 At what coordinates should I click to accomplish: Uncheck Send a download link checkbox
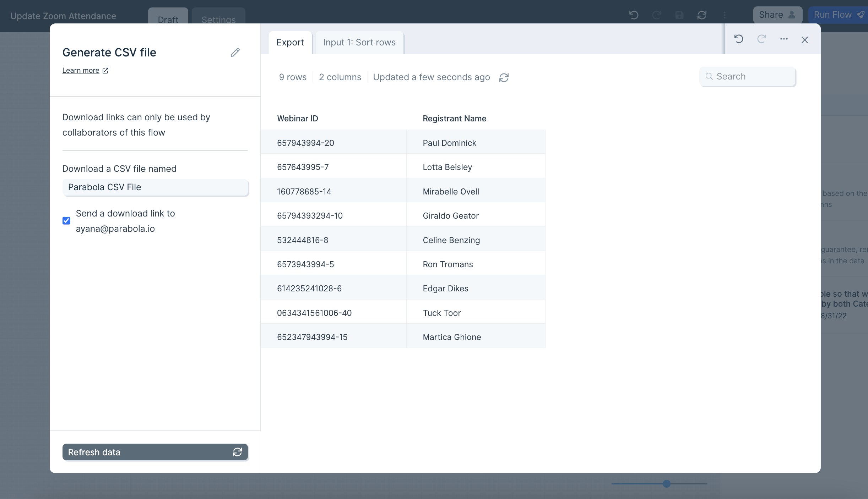66,221
